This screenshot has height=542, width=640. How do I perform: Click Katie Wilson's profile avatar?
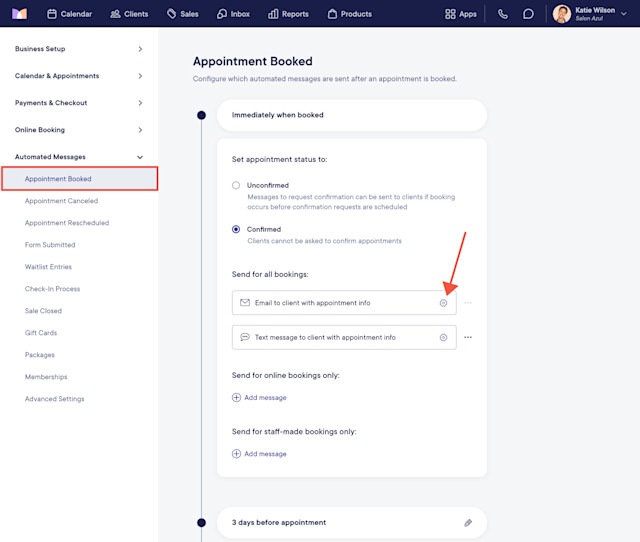pyautogui.click(x=562, y=14)
